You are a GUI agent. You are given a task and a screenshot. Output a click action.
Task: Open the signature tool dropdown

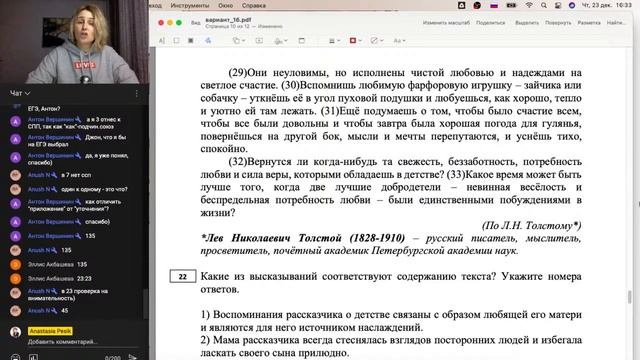click(281, 40)
